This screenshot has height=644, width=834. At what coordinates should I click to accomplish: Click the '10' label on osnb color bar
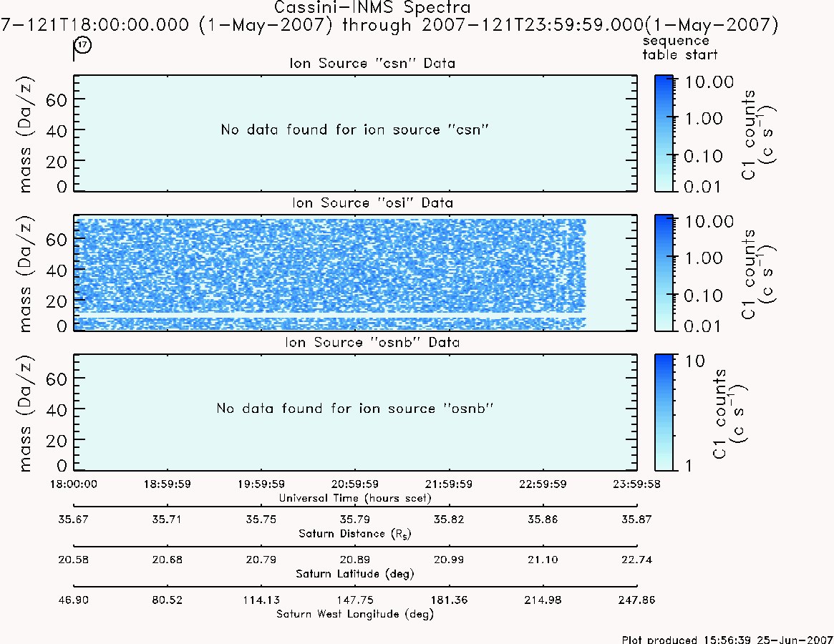694,361
